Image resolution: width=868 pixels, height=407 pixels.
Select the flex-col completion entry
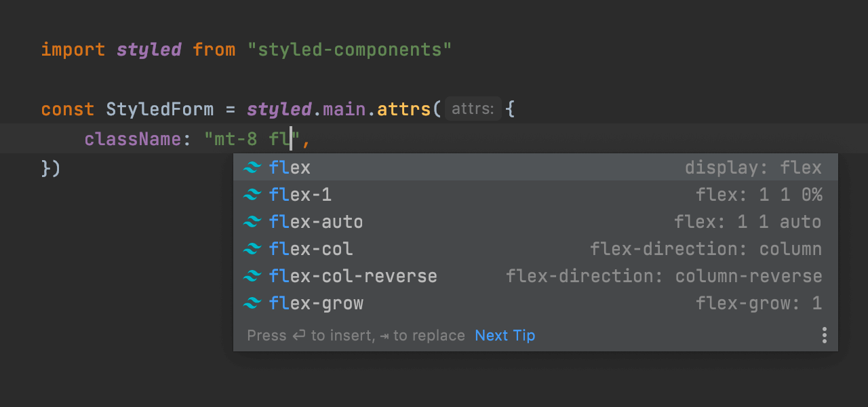point(311,248)
